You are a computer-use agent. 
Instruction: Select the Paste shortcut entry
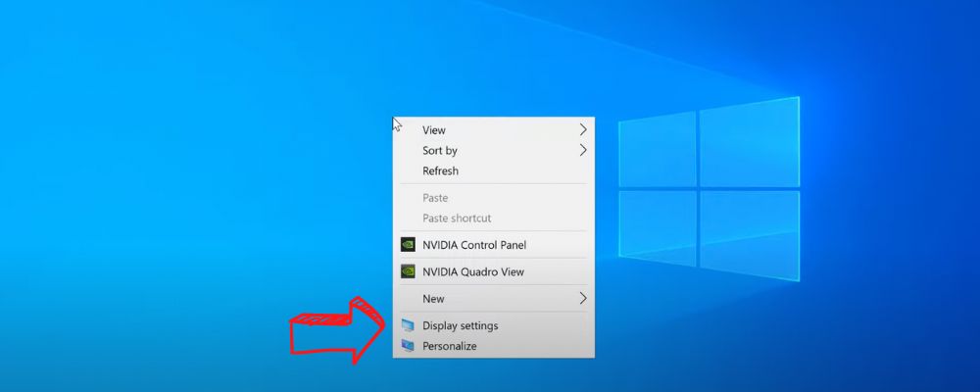[x=494, y=219]
